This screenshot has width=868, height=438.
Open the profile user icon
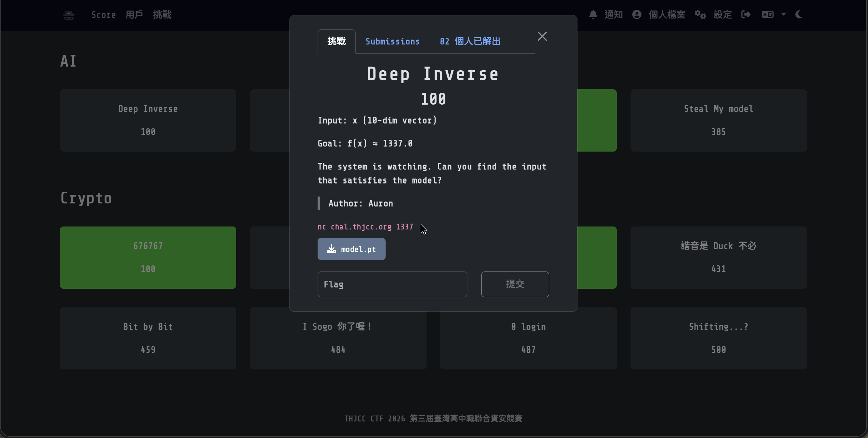[637, 14]
